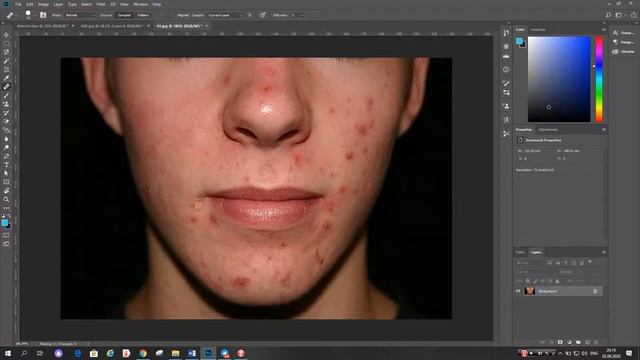Toggle the Clone Source panel button in options bar
The image size is (640, 360).
[x=43, y=15]
